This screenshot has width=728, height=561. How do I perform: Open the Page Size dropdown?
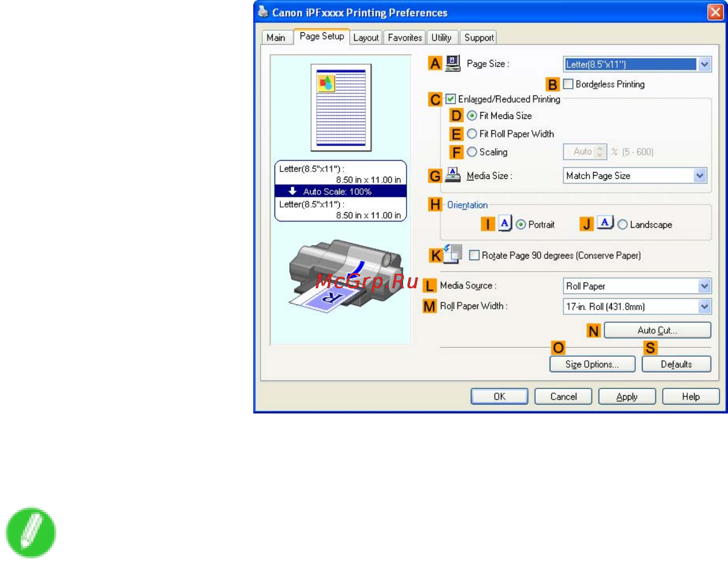click(705, 65)
